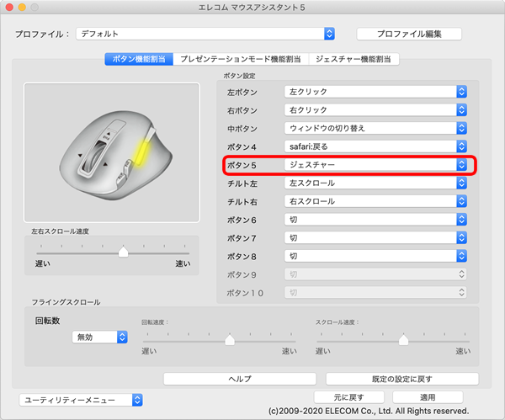Click the 適用 button
The image size is (505, 420).
pos(428,397)
